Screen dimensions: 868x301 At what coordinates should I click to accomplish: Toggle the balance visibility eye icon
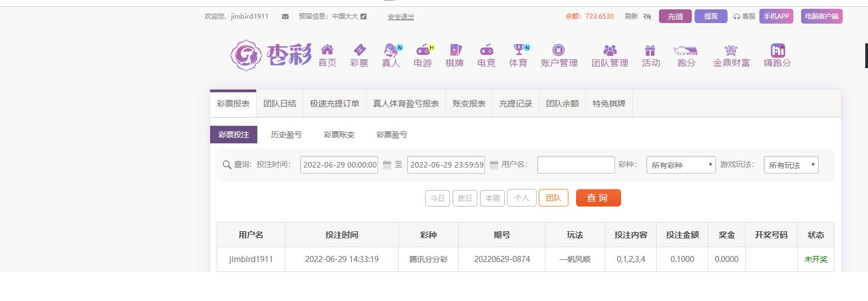[647, 16]
